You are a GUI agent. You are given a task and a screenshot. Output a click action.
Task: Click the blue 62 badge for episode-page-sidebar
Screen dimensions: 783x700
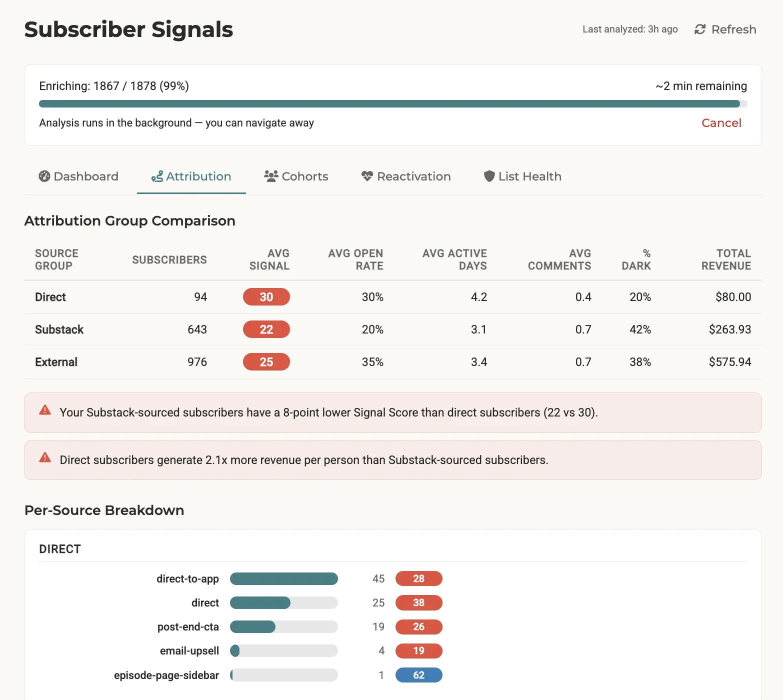pos(418,675)
